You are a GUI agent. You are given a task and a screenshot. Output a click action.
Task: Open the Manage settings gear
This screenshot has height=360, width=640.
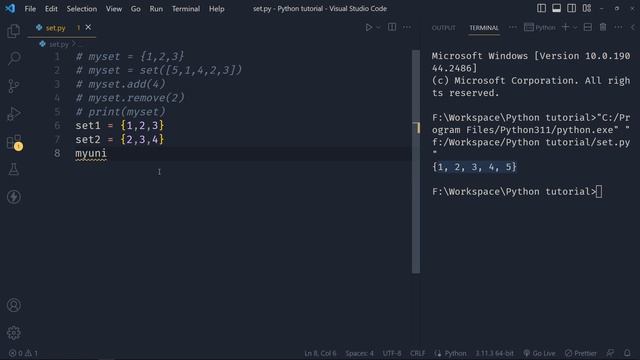[13, 333]
